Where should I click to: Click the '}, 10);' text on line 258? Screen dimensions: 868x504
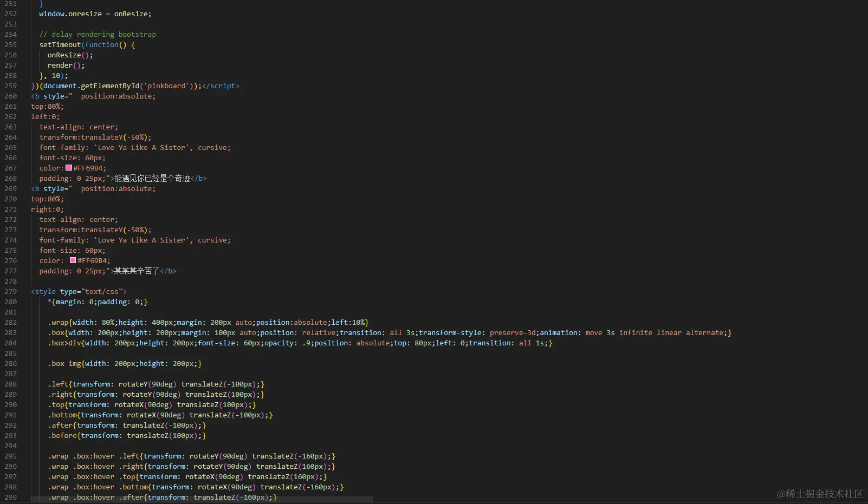pos(54,76)
